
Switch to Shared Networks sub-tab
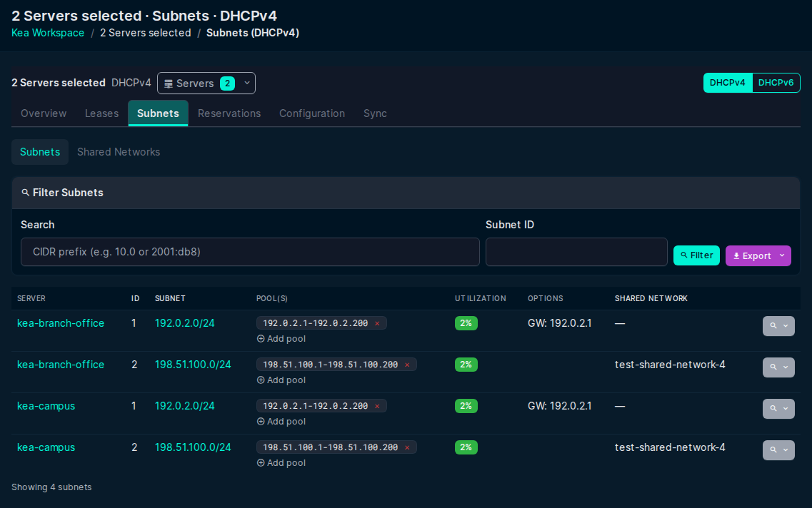pyautogui.click(x=119, y=152)
